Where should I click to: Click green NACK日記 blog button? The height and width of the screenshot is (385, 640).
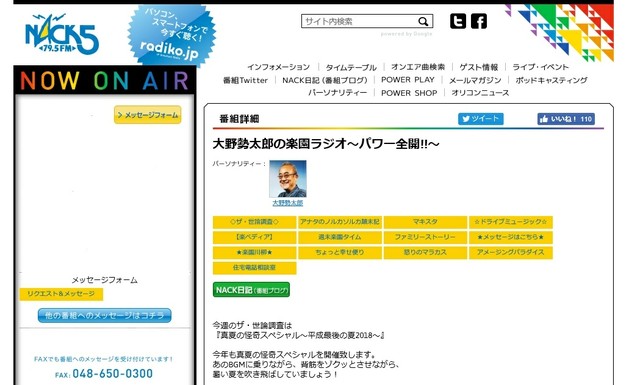pos(251,290)
